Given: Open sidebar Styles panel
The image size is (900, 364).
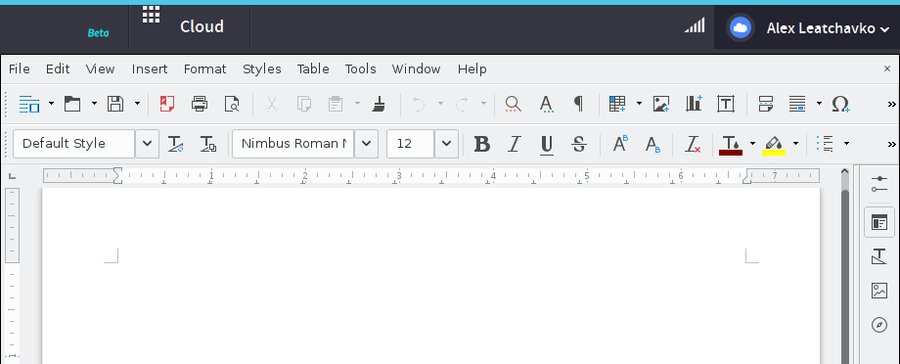Looking at the screenshot, I should [879, 256].
